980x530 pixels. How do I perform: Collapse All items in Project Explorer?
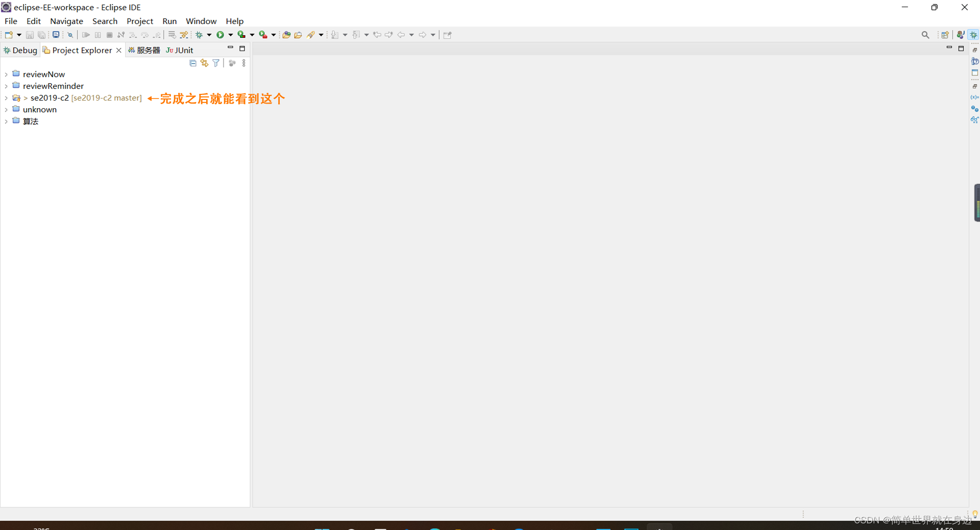pos(192,63)
